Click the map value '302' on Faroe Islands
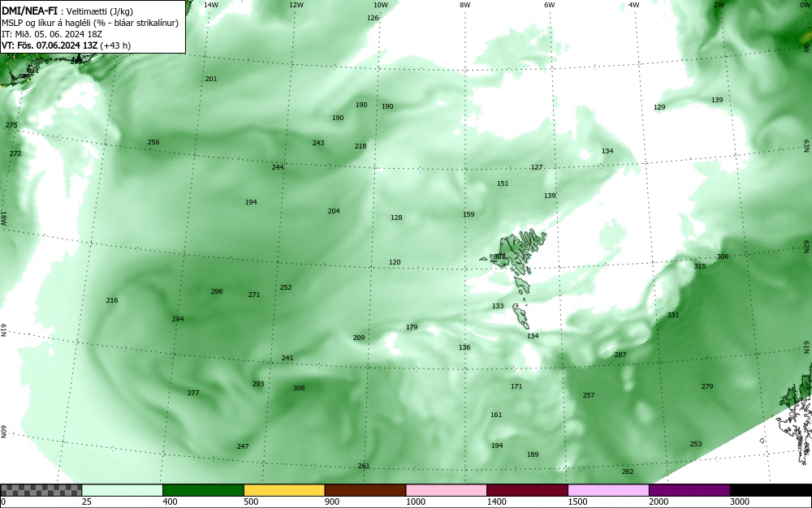Screen dimensions: 812x508 (499, 256)
